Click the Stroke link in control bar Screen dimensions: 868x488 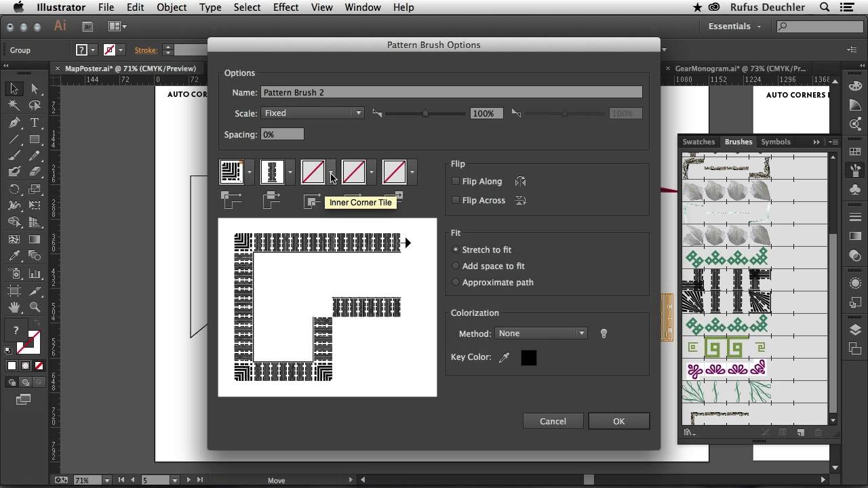[146, 50]
